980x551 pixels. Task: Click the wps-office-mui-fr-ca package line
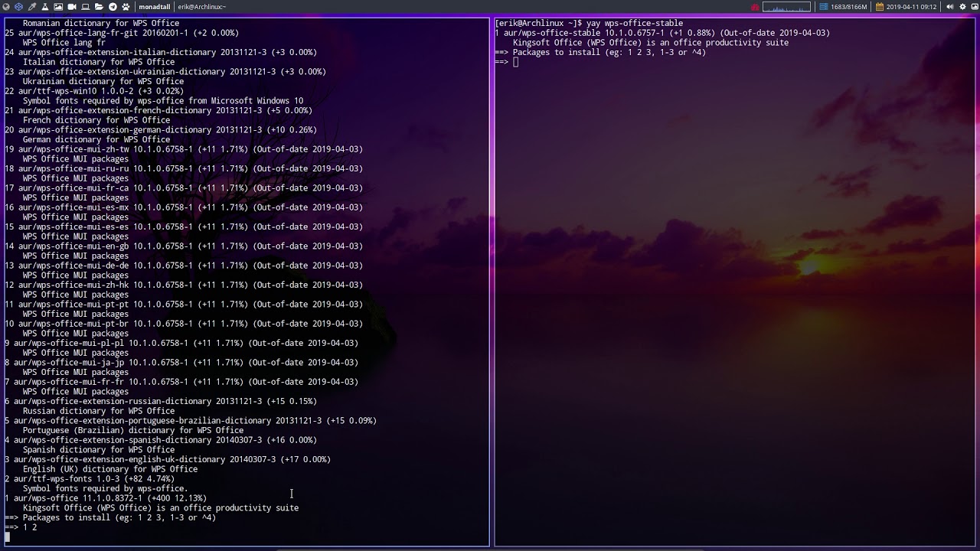coord(184,188)
